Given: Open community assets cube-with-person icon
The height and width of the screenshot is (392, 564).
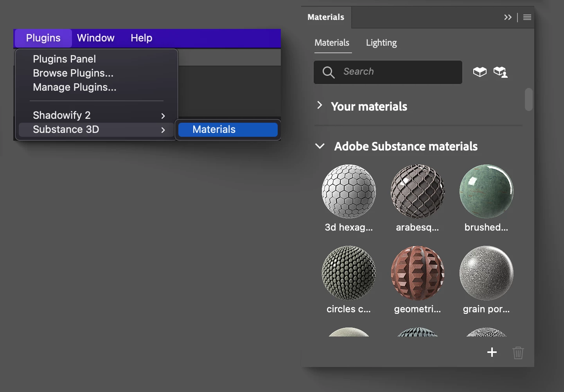Looking at the screenshot, I should coord(500,72).
